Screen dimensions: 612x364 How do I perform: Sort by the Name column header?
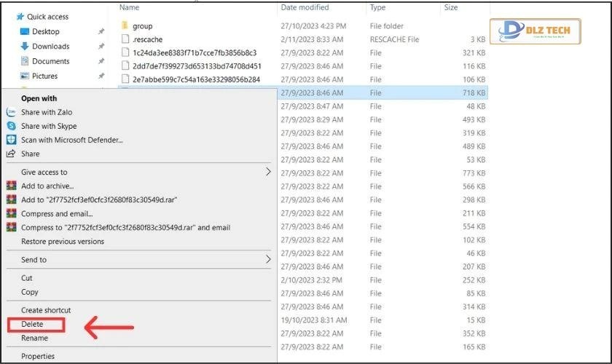click(x=129, y=7)
